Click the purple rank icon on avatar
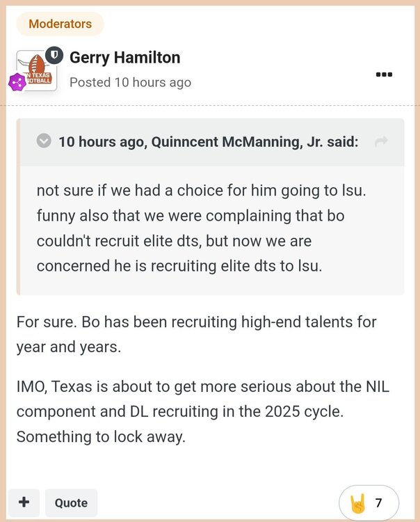This screenshot has height=522, width=420. click(x=17, y=82)
